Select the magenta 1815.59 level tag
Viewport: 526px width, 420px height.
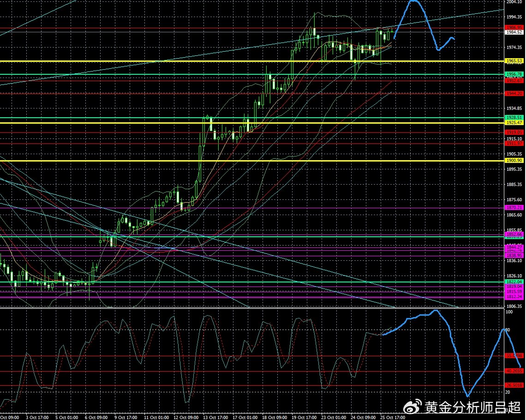pyautogui.click(x=514, y=292)
